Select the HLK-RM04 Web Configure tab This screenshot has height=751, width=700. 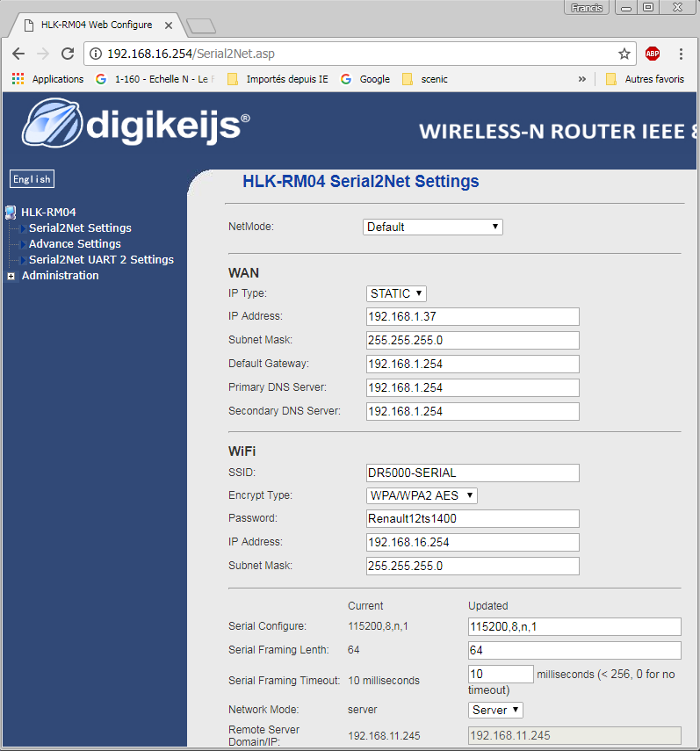click(97, 25)
